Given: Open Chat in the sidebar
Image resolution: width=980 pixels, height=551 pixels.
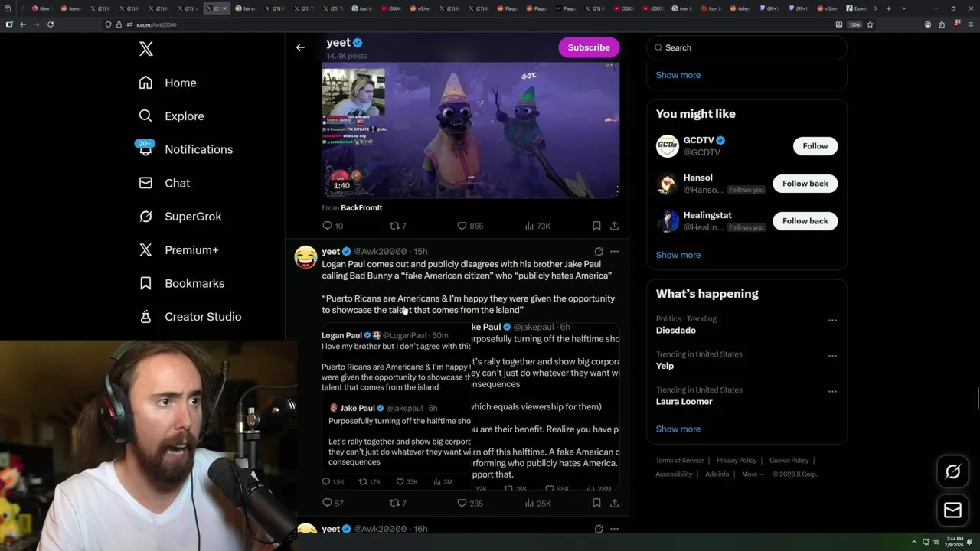Looking at the screenshot, I should (164, 183).
